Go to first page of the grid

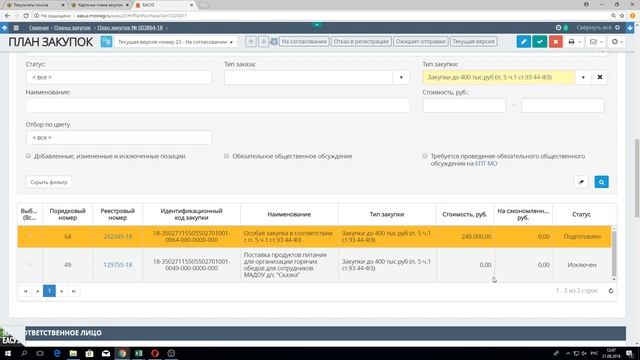25,291
